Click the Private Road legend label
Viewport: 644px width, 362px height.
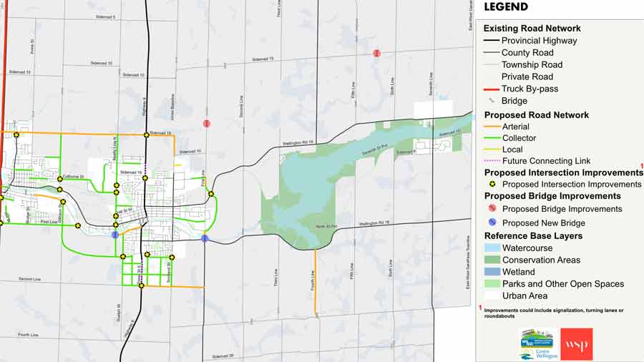[x=527, y=77]
